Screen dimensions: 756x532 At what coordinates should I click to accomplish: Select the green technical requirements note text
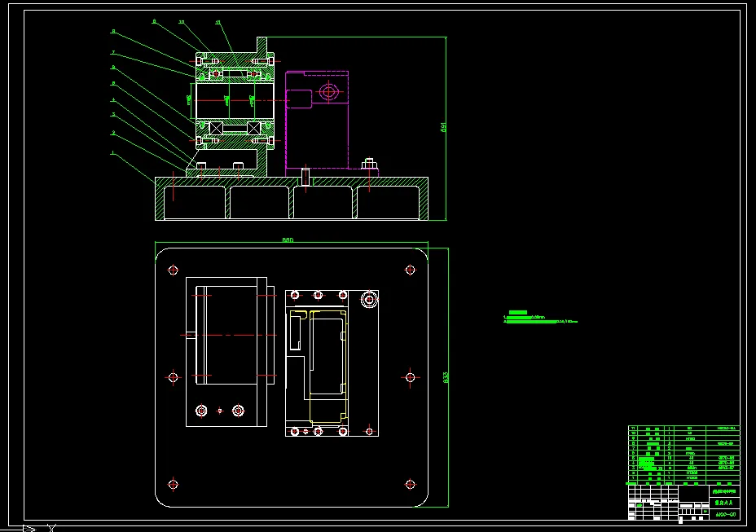click(540, 317)
